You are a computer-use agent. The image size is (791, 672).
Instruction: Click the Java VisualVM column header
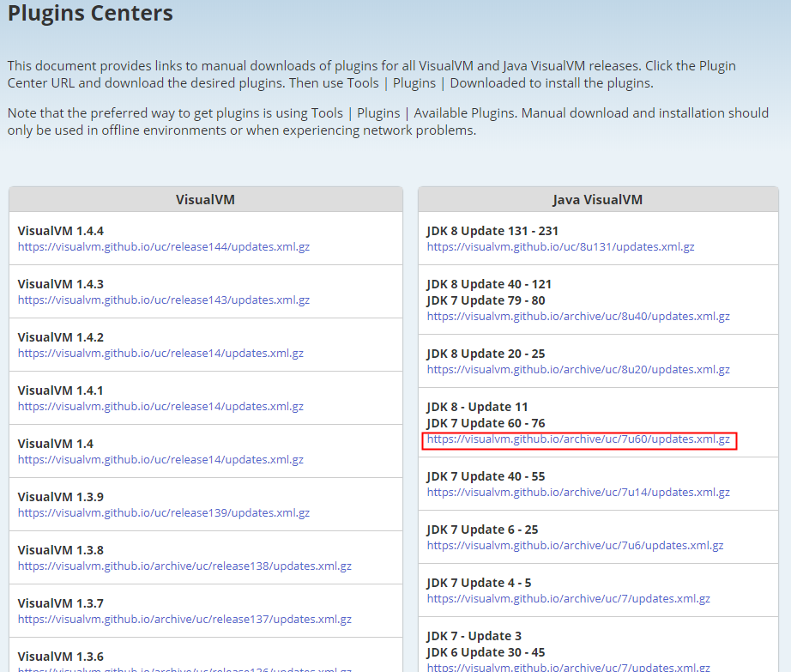(598, 199)
